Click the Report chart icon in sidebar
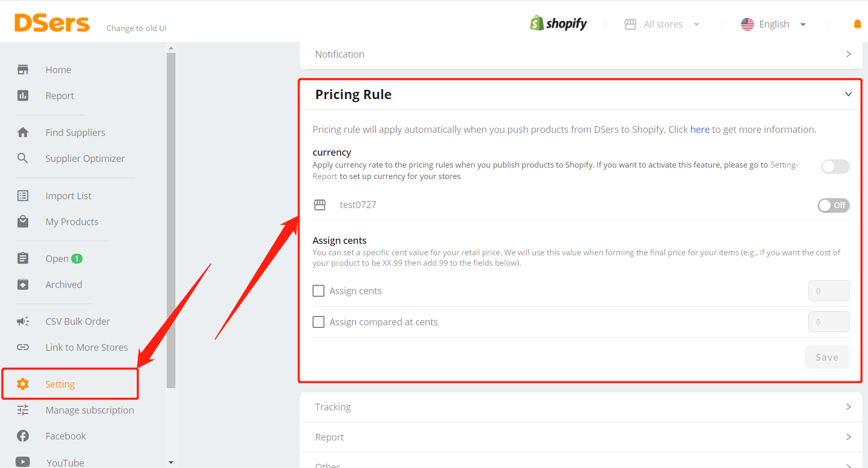This screenshot has height=468, width=868. pyautogui.click(x=23, y=95)
